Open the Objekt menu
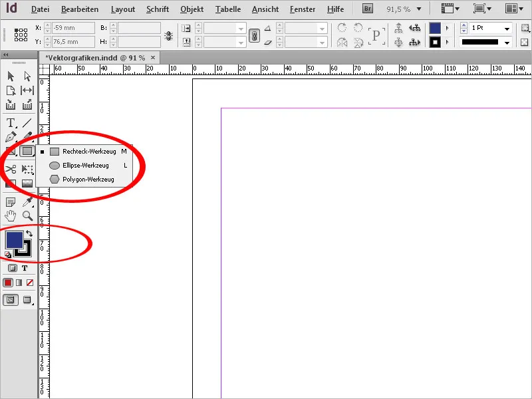The image size is (532, 399). tap(192, 9)
